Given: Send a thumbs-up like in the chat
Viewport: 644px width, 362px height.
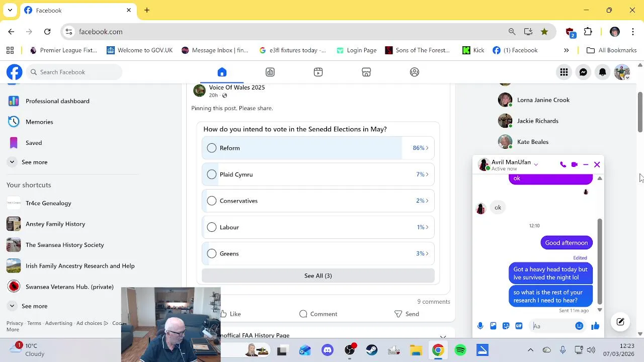Looking at the screenshot, I should pyautogui.click(x=595, y=326).
